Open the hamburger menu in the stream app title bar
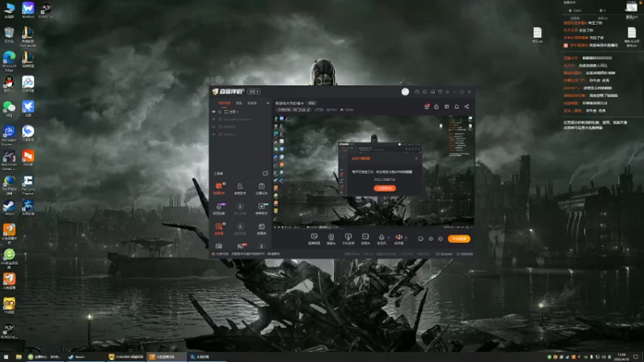Screen dimensions: 644x362 click(448, 92)
